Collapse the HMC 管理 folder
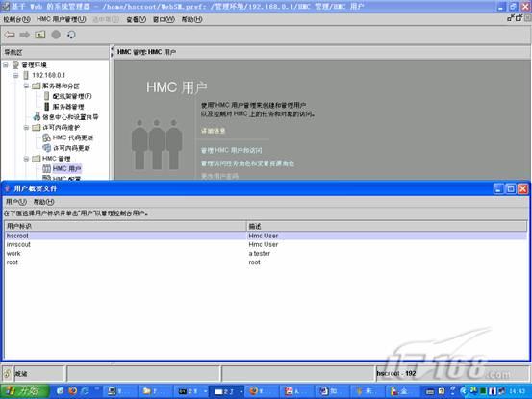 [x=26, y=159]
